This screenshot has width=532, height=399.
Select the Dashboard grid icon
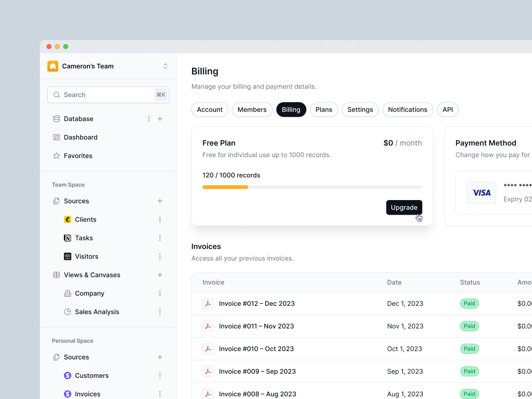tap(57, 137)
